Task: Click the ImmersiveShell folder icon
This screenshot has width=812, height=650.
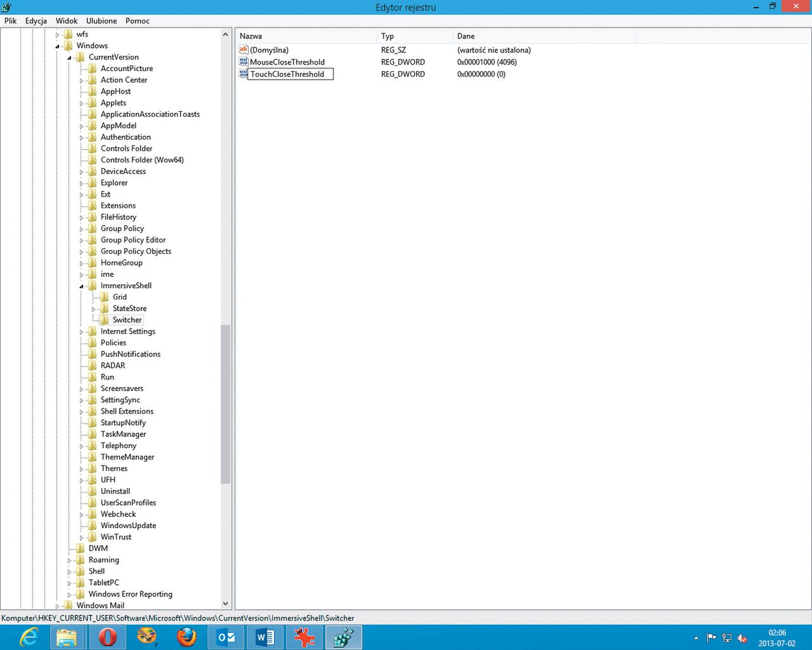Action: click(x=93, y=286)
